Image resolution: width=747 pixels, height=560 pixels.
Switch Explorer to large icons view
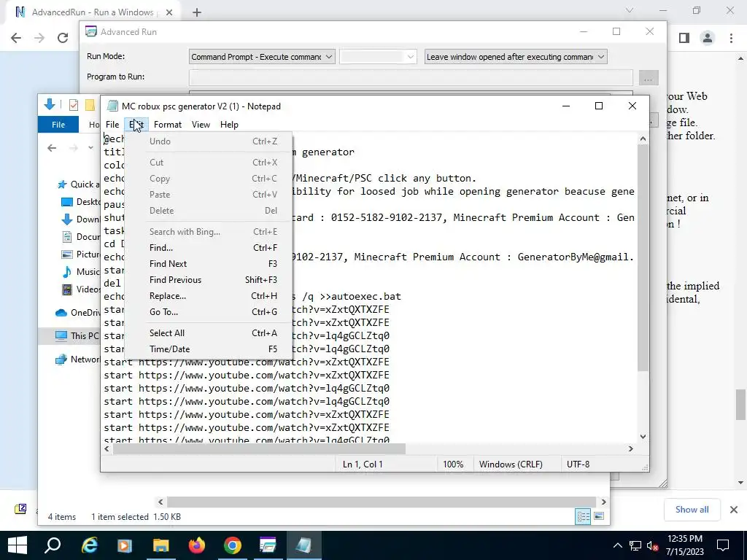(x=599, y=516)
